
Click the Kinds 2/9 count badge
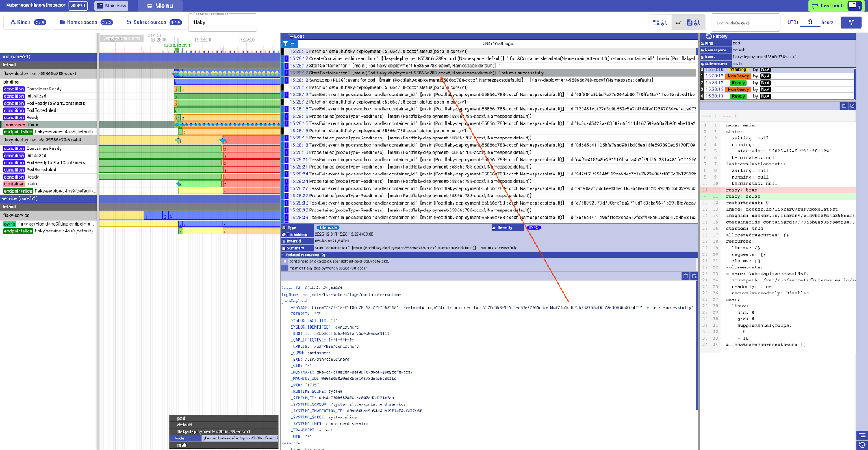[40, 22]
